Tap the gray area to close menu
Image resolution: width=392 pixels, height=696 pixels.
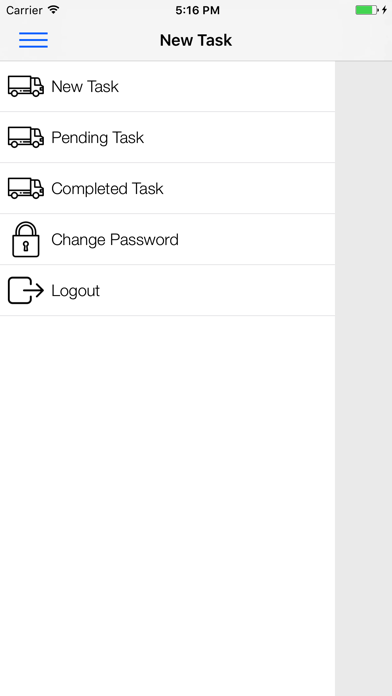[364, 378]
